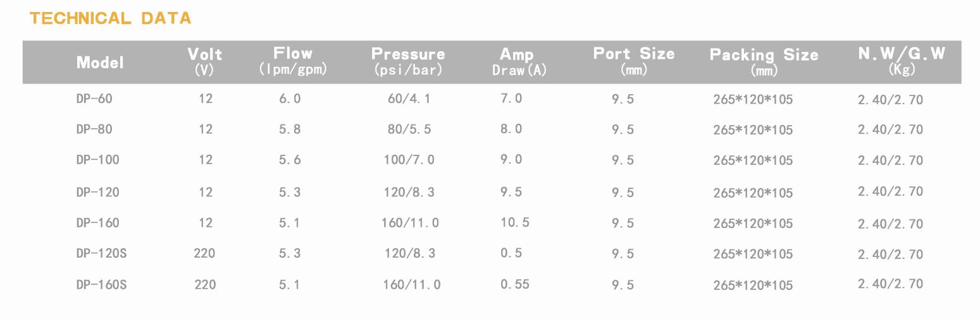Click the DP-80 model cell
The height and width of the screenshot is (319, 980).
coord(94,129)
